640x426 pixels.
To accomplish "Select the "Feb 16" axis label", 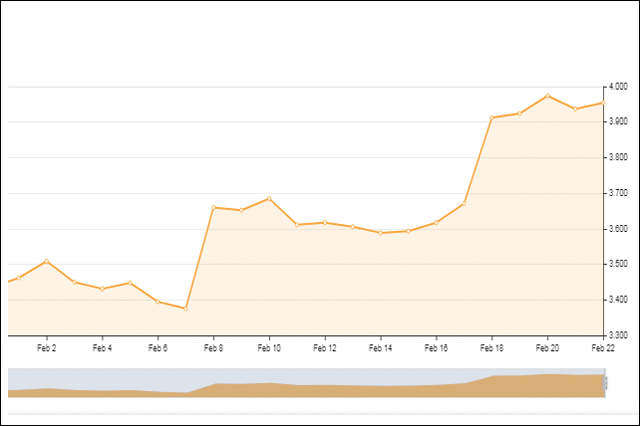I will 436,348.
